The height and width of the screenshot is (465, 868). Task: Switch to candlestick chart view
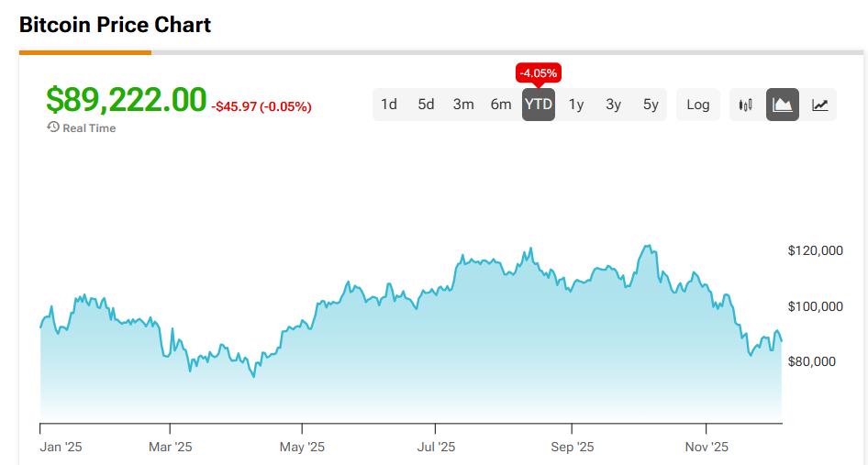[746, 105]
